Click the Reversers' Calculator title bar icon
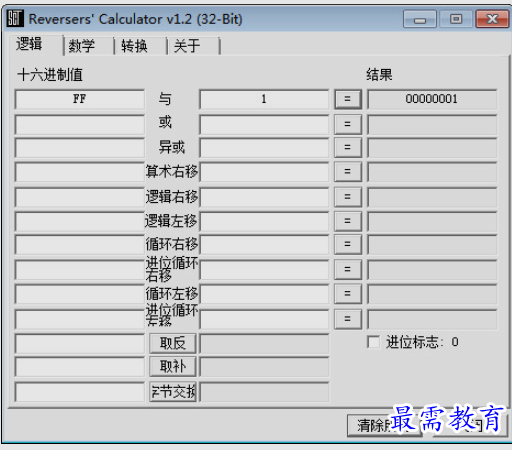The height and width of the screenshot is (450, 512). tap(15, 18)
